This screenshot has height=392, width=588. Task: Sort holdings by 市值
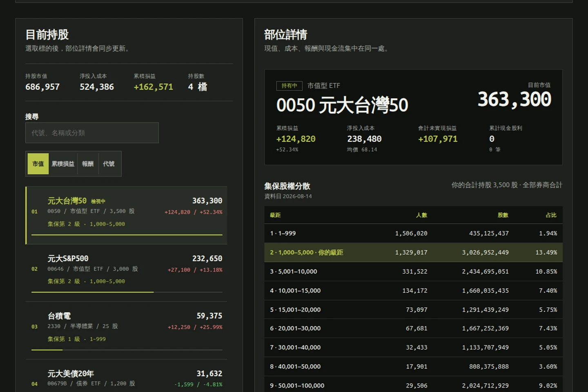pos(38,164)
